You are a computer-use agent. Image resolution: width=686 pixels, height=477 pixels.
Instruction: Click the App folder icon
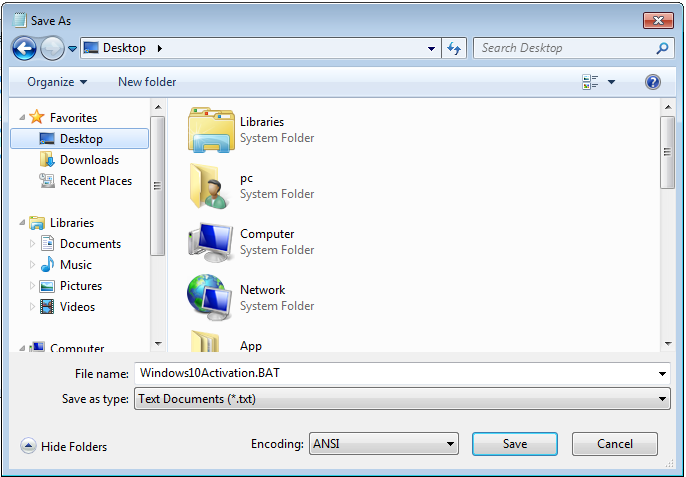coord(206,341)
